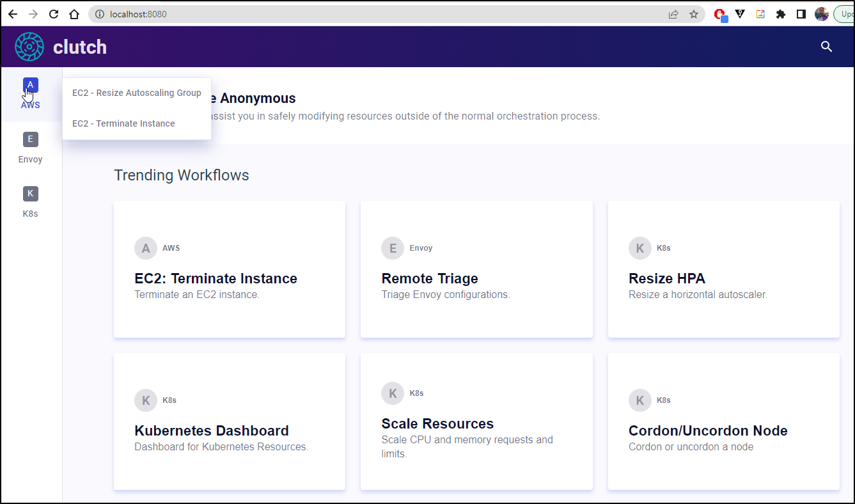
Task: View site information icon in address bar
Action: tap(98, 14)
